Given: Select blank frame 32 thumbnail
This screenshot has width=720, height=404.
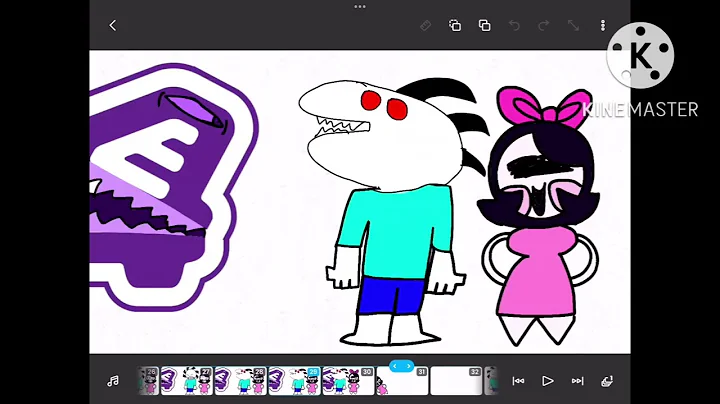Looking at the screenshot, I should click(456, 381).
